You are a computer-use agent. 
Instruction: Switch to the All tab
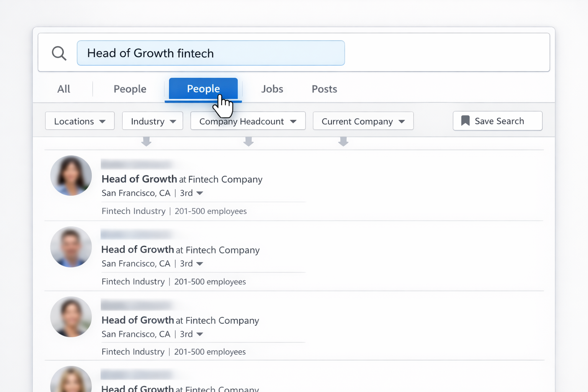point(64,89)
